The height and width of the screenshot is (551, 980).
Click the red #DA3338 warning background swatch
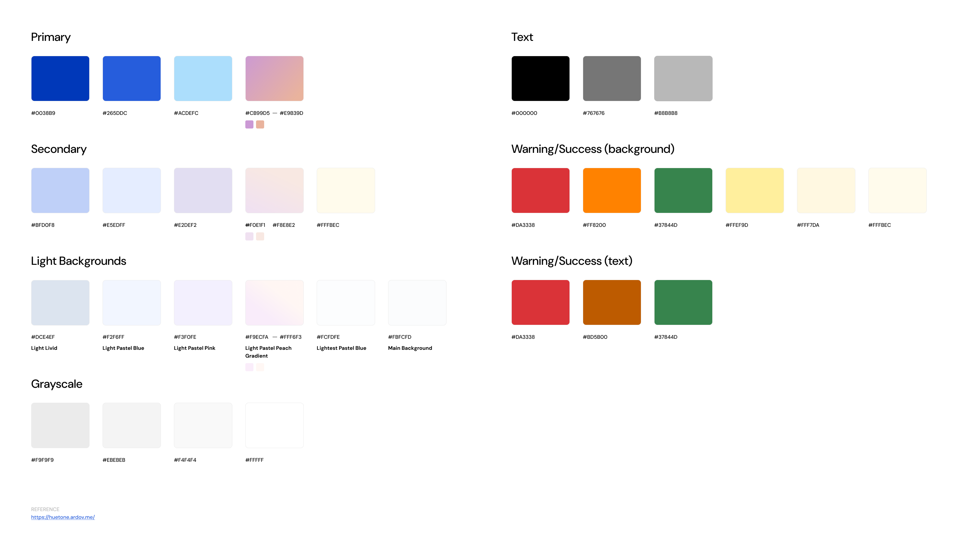click(x=540, y=190)
